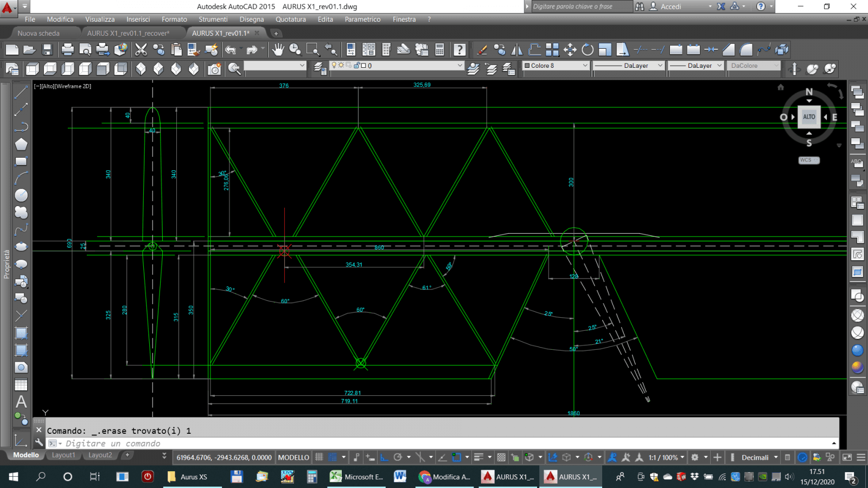868x488 pixels.
Task: Click the Plot (print) icon
Action: coord(68,50)
